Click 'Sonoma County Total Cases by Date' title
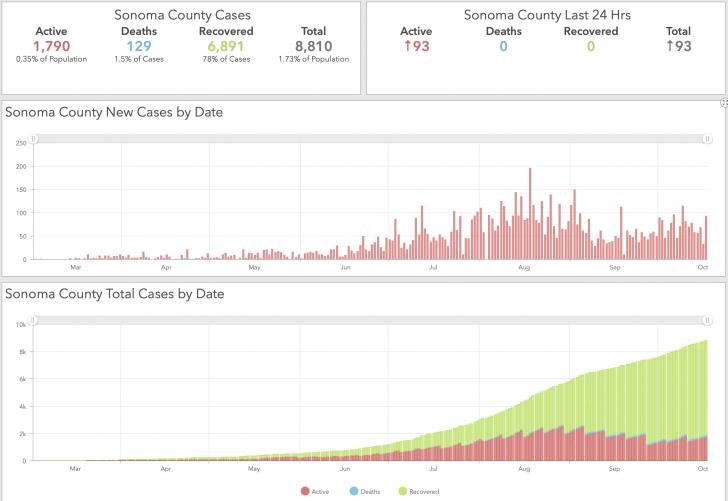The width and height of the screenshot is (728, 501). (x=115, y=294)
